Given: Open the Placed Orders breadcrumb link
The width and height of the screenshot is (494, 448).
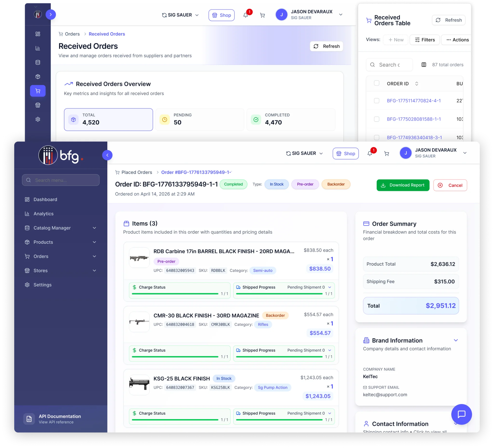Looking at the screenshot, I should pyautogui.click(x=137, y=172).
